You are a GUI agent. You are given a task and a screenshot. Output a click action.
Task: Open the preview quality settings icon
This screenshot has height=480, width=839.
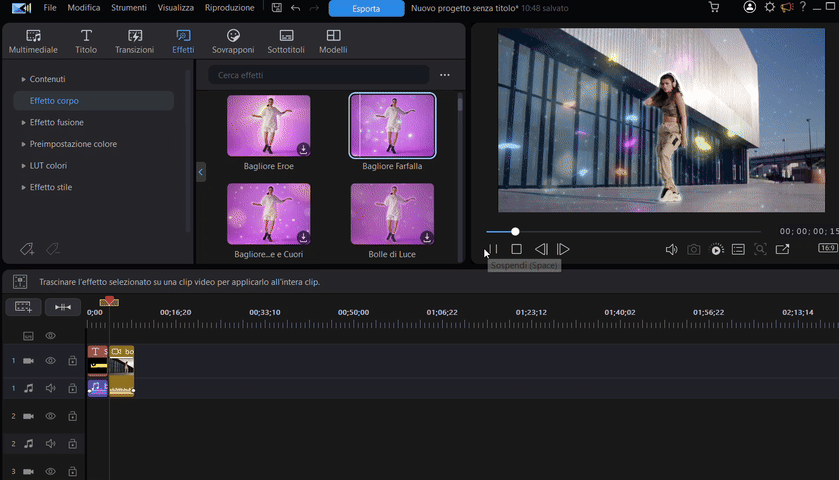tap(716, 249)
